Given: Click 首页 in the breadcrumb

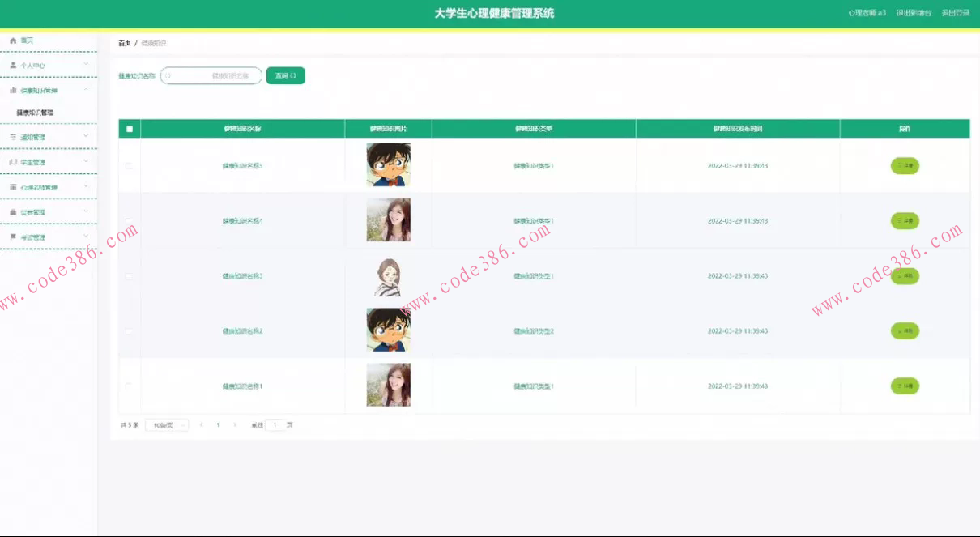Looking at the screenshot, I should point(124,43).
